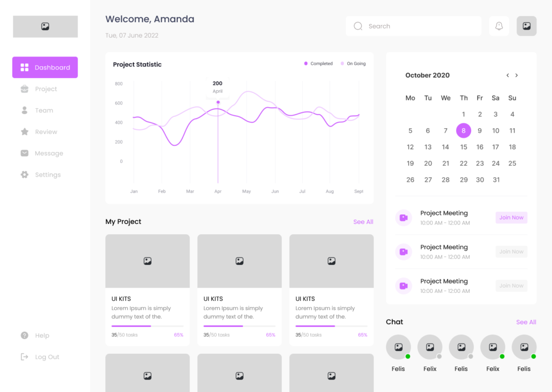Screen dimensions: 552x392
Task: Click the notification bell icon
Action: (x=499, y=26)
